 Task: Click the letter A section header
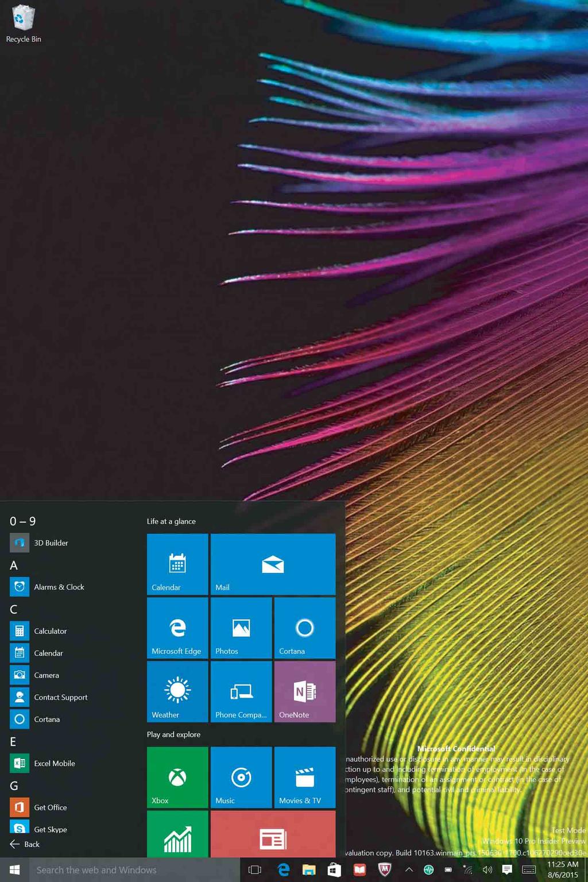pyautogui.click(x=14, y=566)
